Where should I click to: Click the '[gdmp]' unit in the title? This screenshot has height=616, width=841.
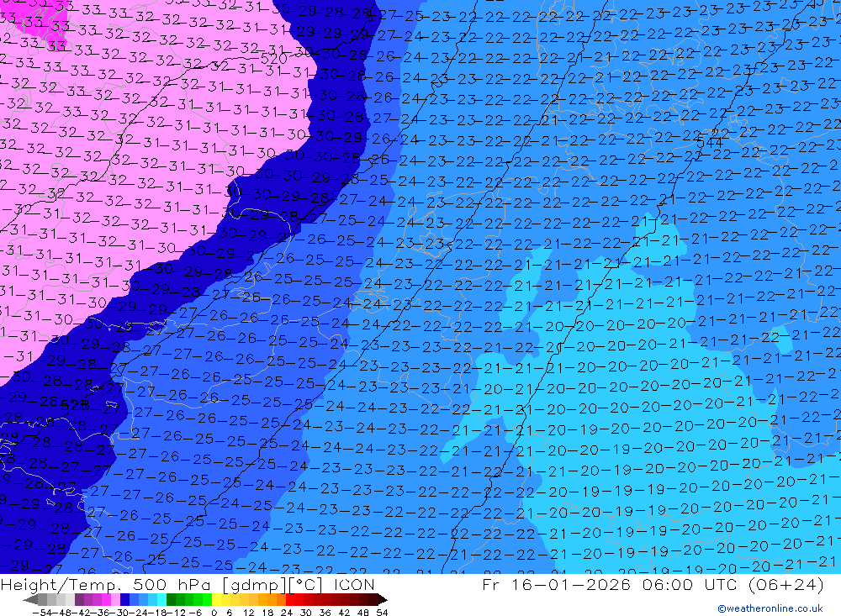[254, 585]
